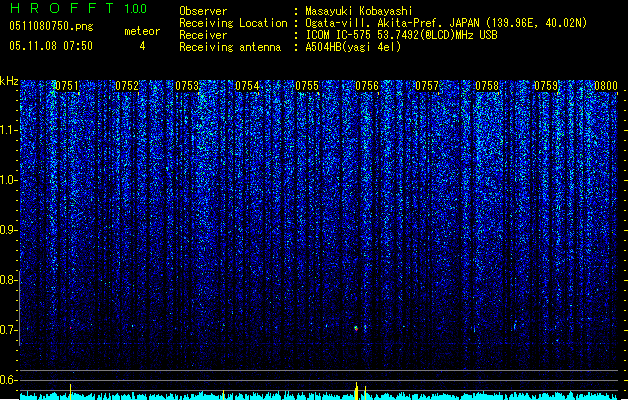629x400 pixels.
Task: Click the 0.8 kHz axis label
Action: point(9,280)
